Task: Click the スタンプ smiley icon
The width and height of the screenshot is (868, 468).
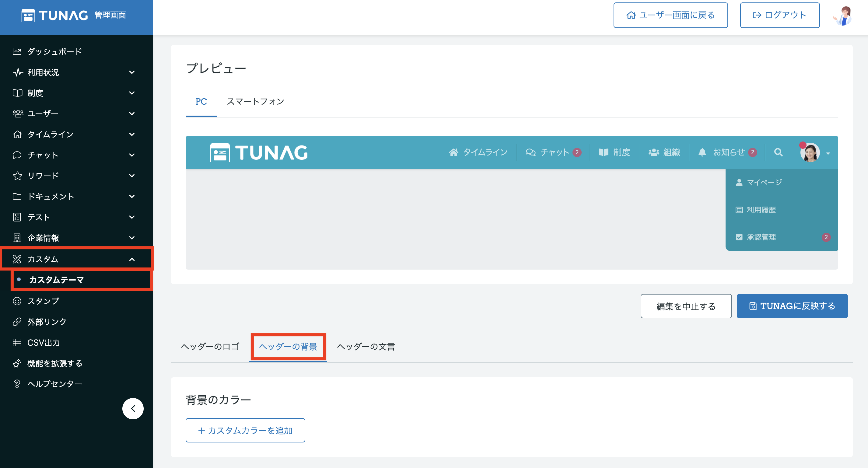Action: coord(17,301)
